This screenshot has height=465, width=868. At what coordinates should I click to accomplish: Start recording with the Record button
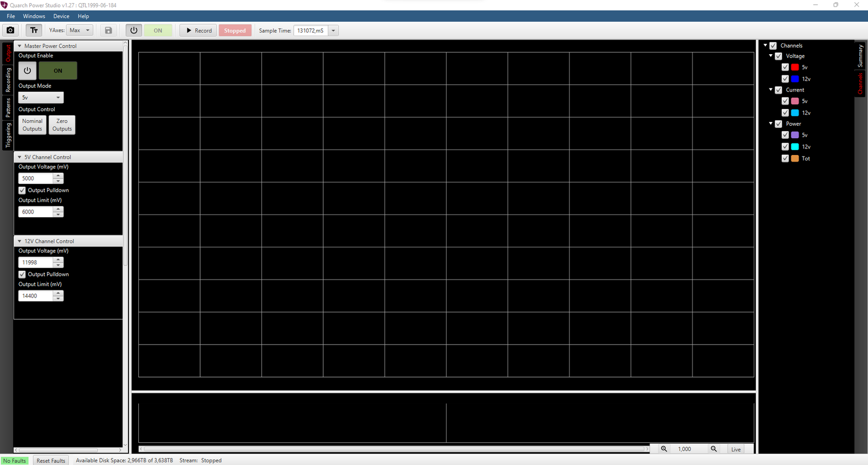pyautogui.click(x=199, y=30)
